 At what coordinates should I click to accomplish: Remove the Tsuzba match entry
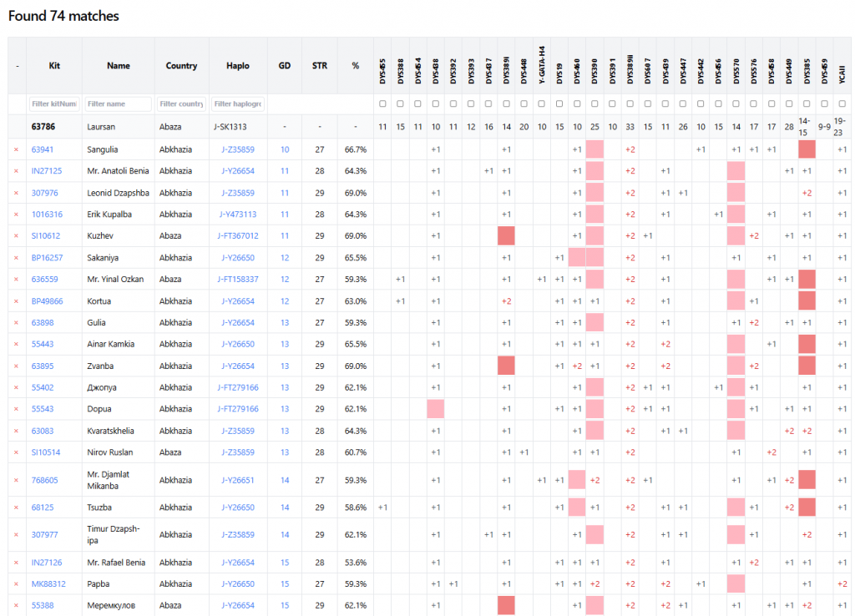tap(15, 507)
